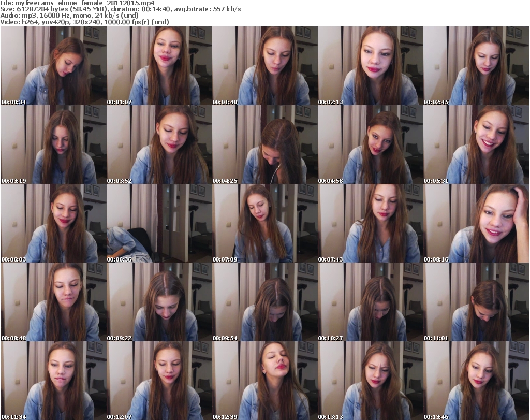Open the thumbnail stamped 00:09:54
Image resolution: width=530 pixels, height=420 pixels.
coord(264,302)
